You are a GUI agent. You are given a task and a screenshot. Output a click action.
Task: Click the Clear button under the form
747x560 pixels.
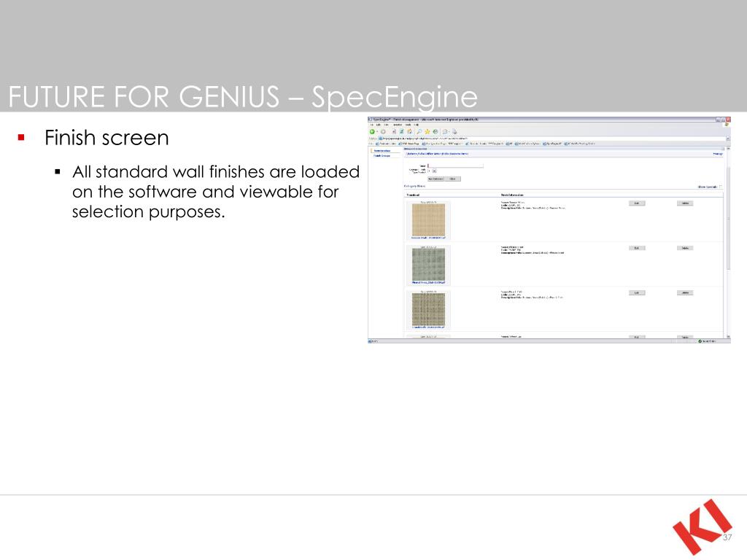(x=452, y=179)
